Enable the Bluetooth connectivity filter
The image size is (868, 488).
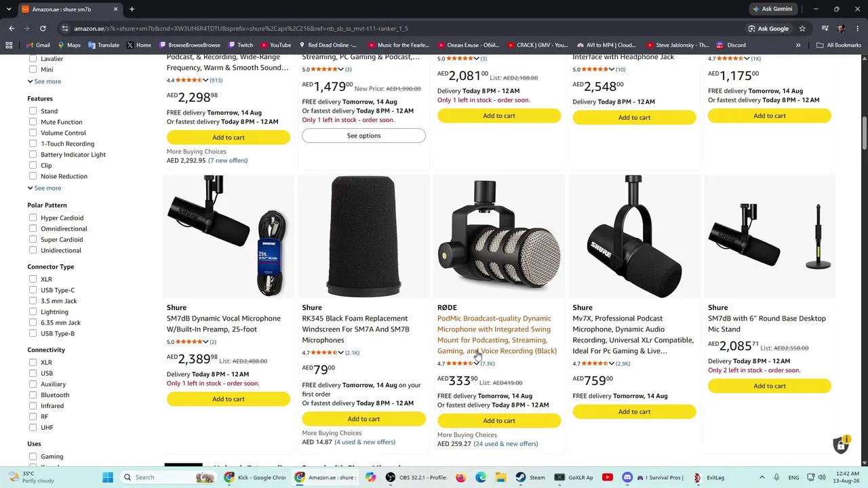click(x=33, y=395)
